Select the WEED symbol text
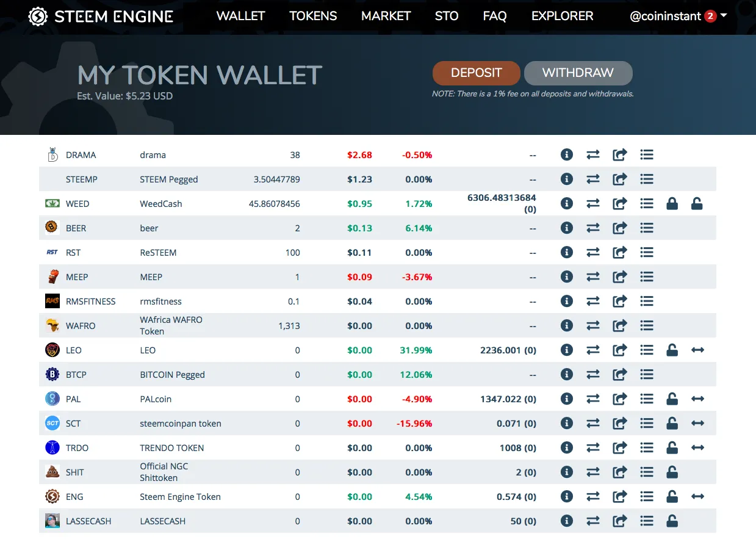Viewport: 756px width, 553px height. coord(77,204)
